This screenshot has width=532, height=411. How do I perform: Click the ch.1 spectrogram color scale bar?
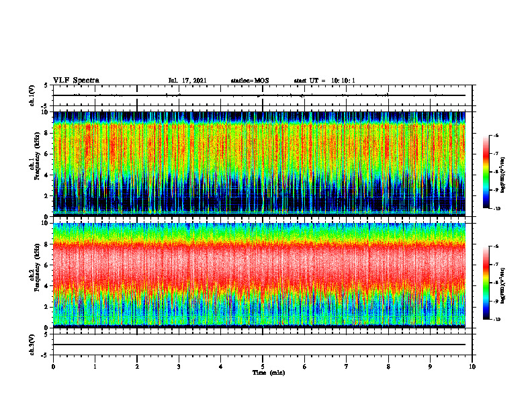click(486, 172)
